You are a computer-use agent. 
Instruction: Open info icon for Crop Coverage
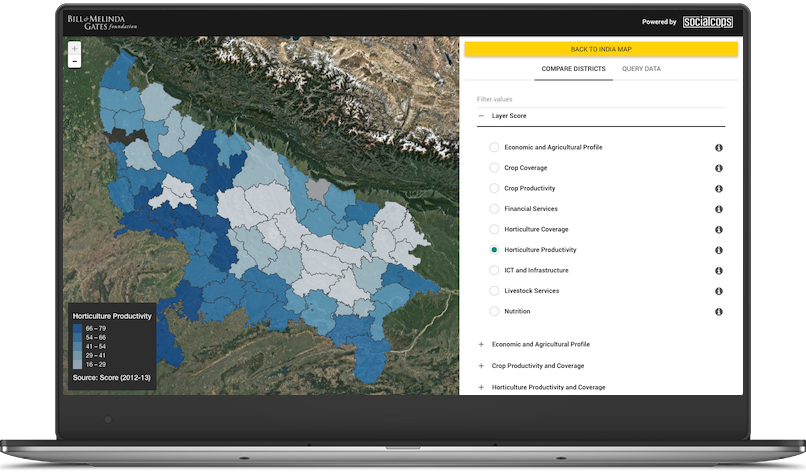tap(719, 168)
